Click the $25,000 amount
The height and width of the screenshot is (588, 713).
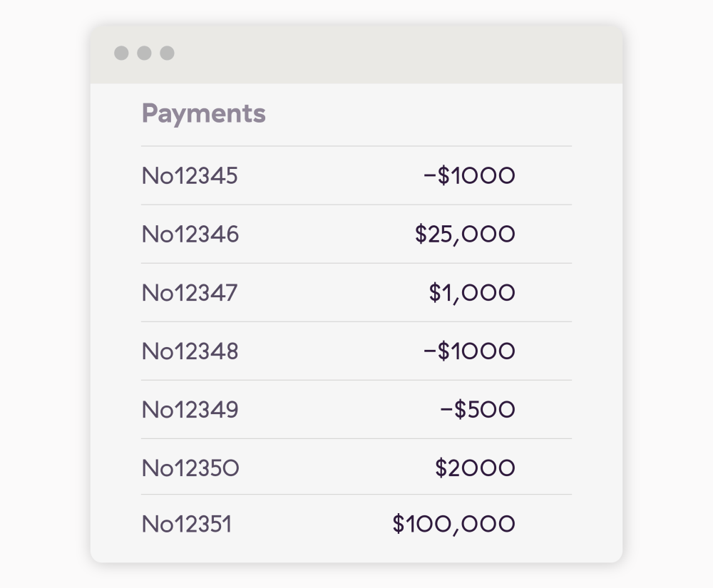(465, 234)
